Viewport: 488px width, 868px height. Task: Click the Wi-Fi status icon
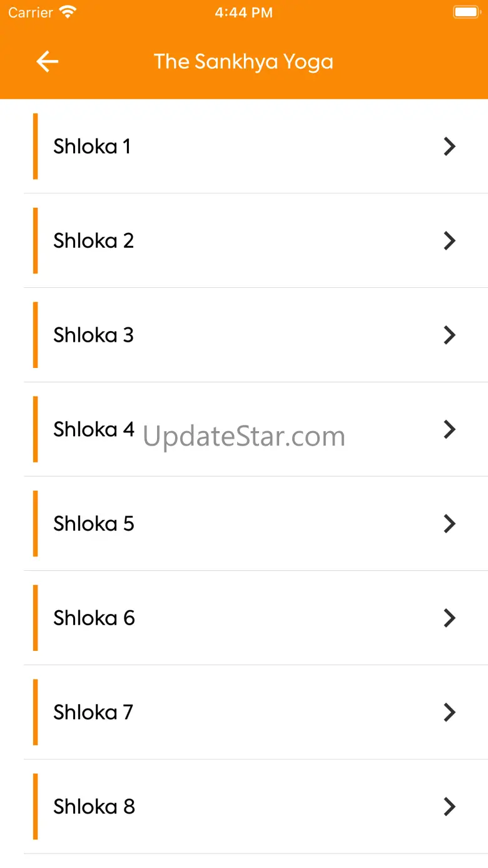[68, 12]
